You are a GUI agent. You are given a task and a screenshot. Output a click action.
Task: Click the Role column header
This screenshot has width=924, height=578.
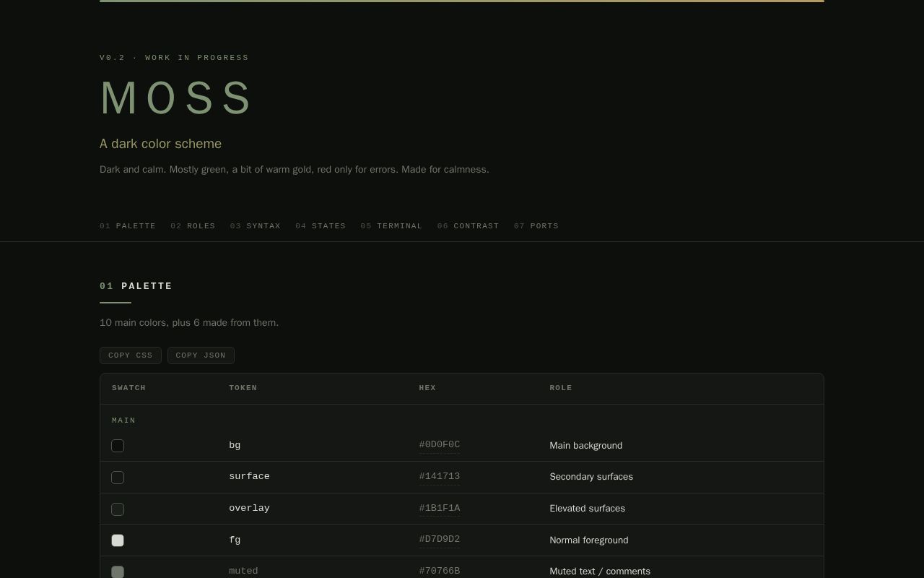click(561, 388)
